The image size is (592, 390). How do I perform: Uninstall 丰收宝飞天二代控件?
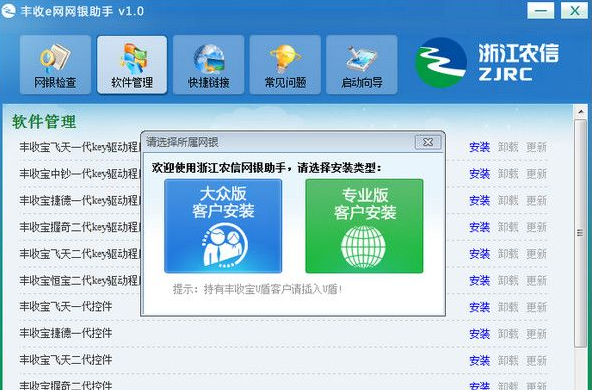coord(508,361)
